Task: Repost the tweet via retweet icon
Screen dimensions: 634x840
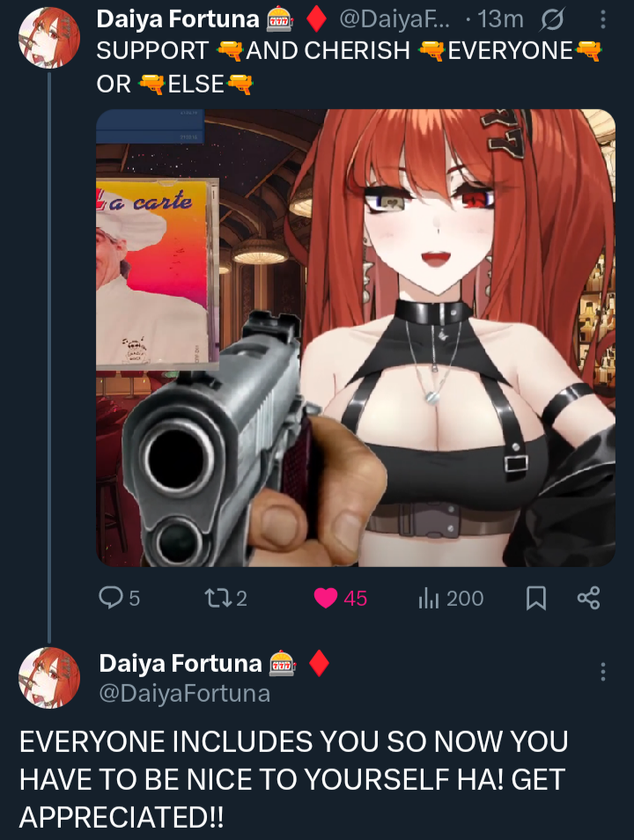Action: click(218, 598)
